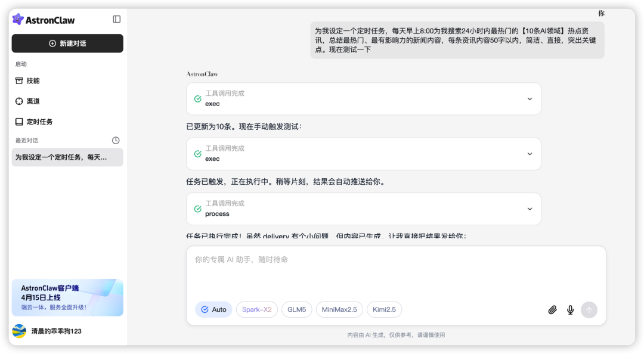
Task: Collapse the sidebar with the panel icon
Action: 117,19
